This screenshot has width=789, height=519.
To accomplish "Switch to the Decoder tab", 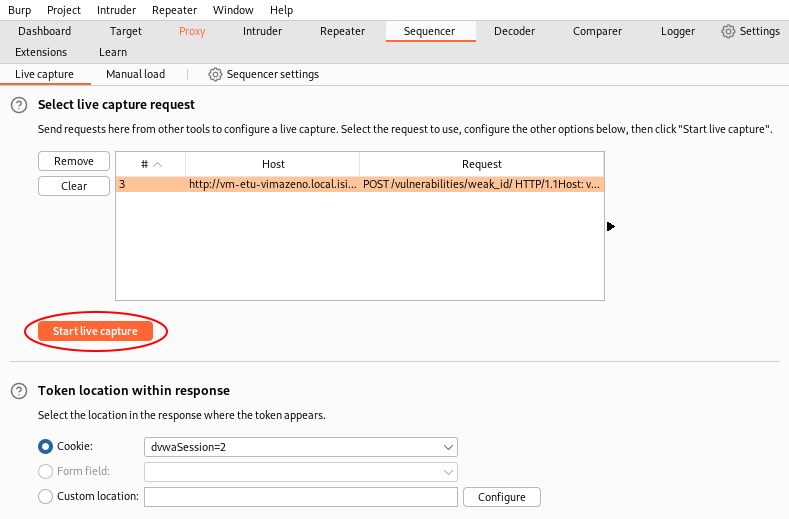I will [514, 31].
